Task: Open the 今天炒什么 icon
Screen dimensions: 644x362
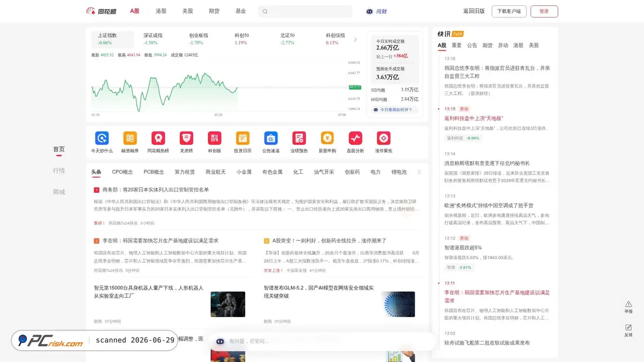Action: click(102, 139)
